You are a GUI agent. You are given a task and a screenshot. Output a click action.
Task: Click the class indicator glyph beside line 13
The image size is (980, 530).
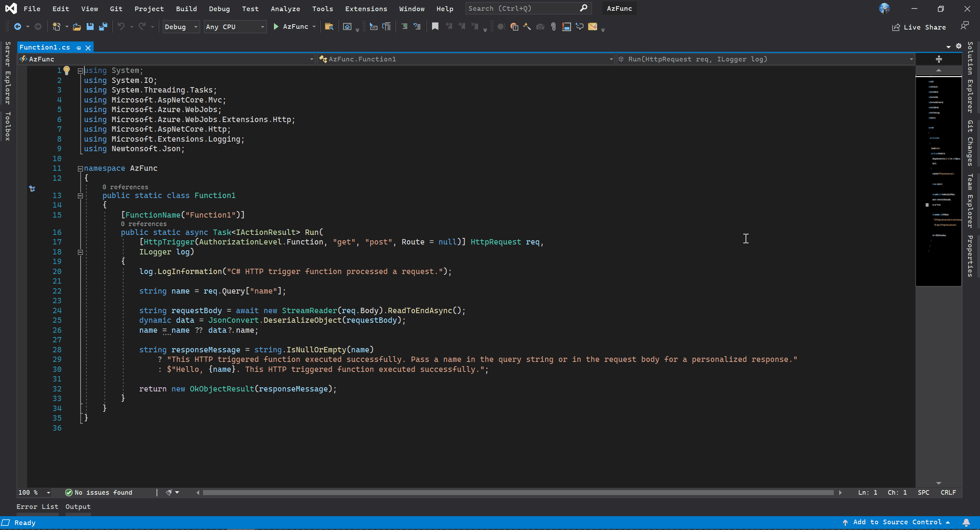tap(32, 188)
